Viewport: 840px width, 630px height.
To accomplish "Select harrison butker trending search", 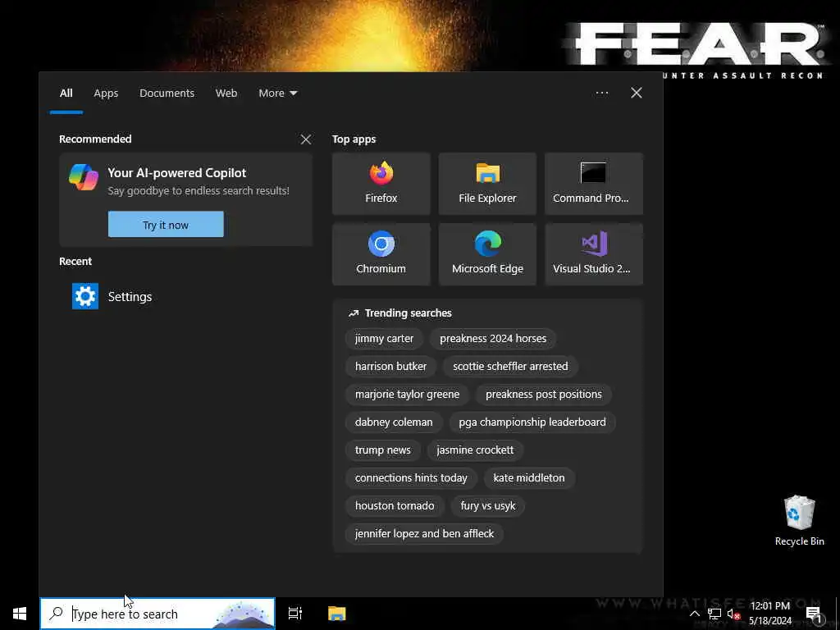I will click(390, 367).
